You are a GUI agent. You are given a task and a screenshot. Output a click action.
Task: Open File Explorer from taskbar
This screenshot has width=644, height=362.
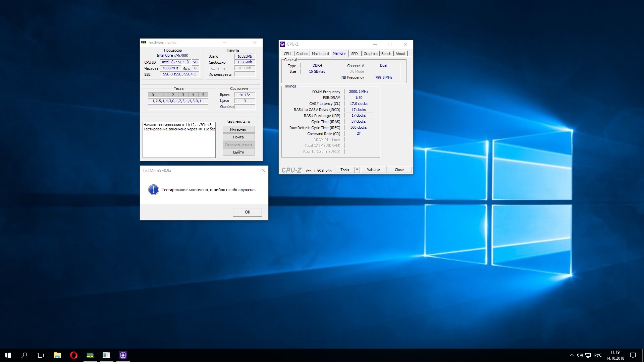[57, 355]
